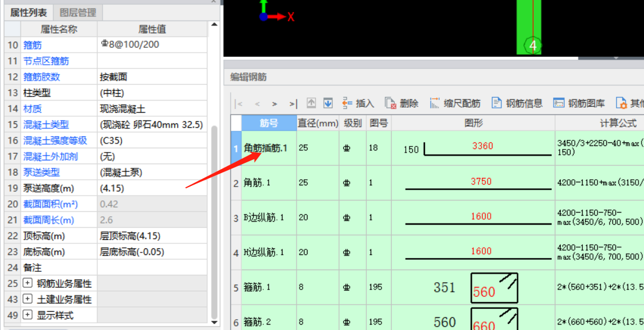This screenshot has height=330, width=644.
Task: Select 泵送高度 value (4.15)
Action: point(152,188)
